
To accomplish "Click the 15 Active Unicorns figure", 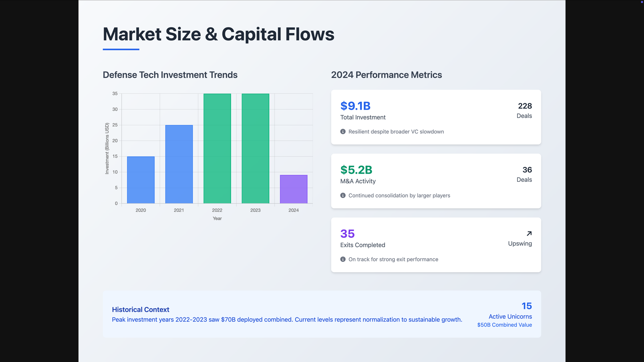I will 526,306.
